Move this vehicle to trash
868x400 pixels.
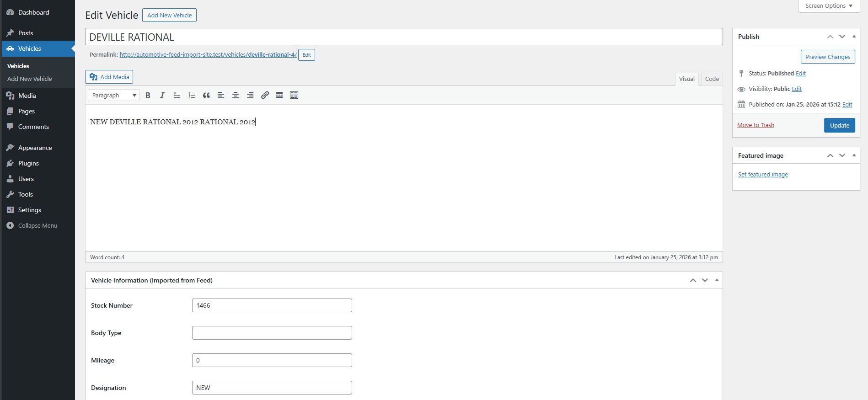[755, 125]
